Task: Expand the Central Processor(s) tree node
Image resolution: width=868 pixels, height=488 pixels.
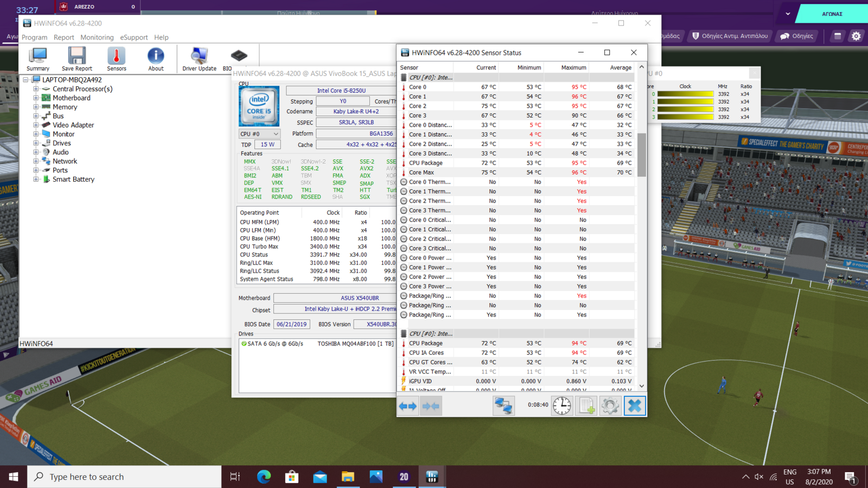Action: pos(36,89)
